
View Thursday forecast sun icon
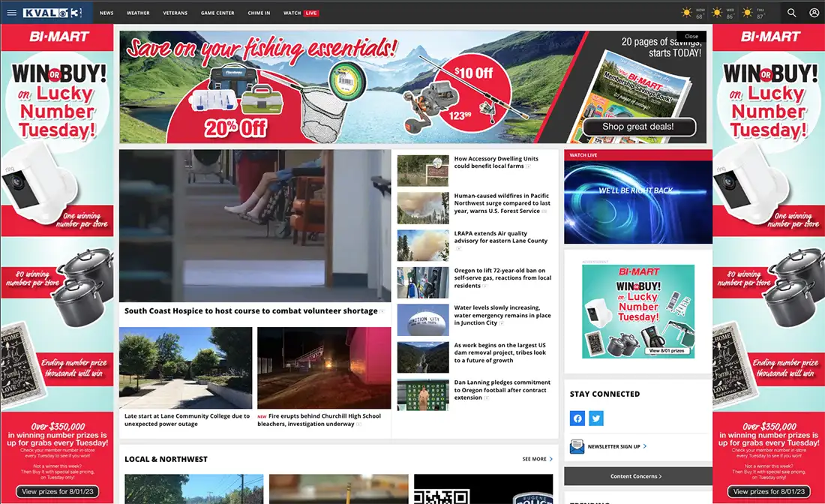coord(747,13)
